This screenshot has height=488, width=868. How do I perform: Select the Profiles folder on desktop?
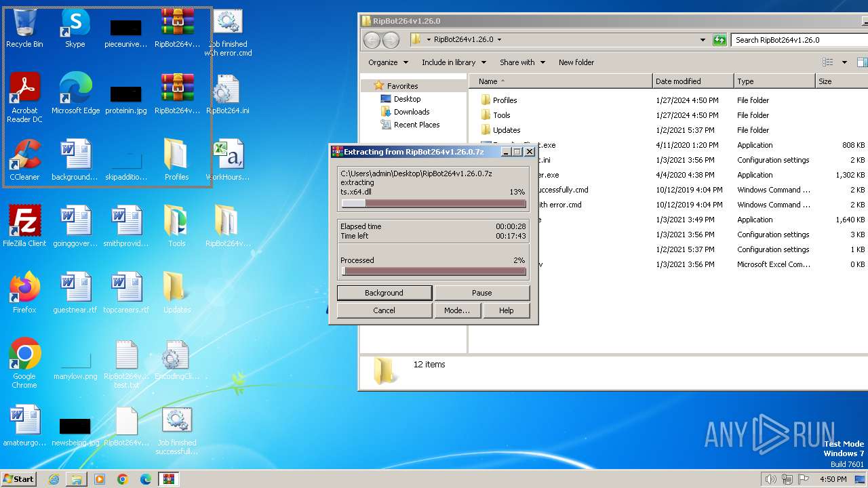(x=176, y=161)
